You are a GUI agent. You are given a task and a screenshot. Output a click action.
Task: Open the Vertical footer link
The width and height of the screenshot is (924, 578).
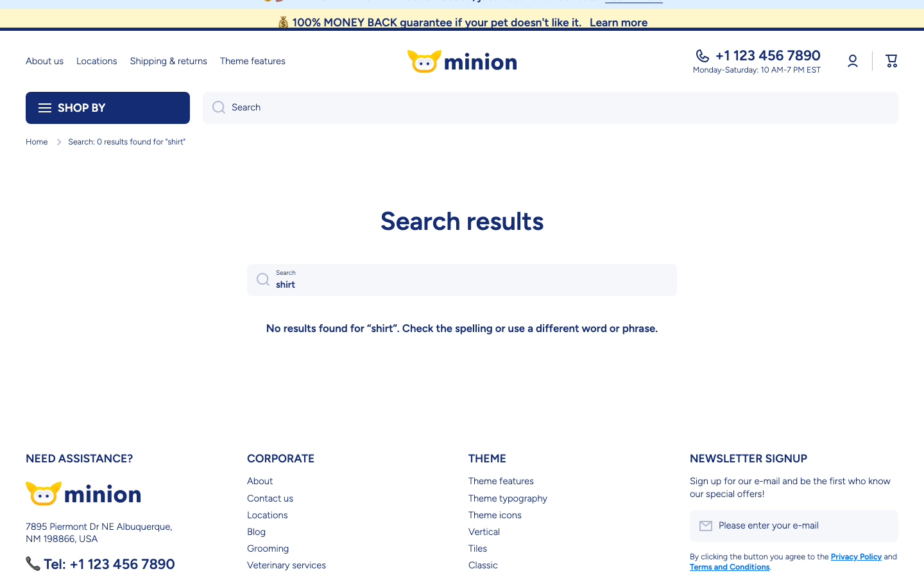484,532
